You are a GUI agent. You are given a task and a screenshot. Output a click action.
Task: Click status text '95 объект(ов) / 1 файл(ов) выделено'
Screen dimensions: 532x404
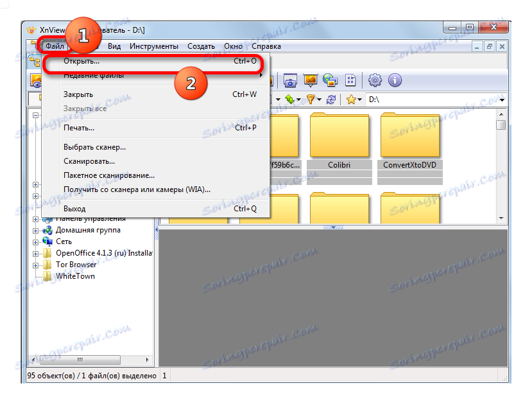click(x=92, y=376)
